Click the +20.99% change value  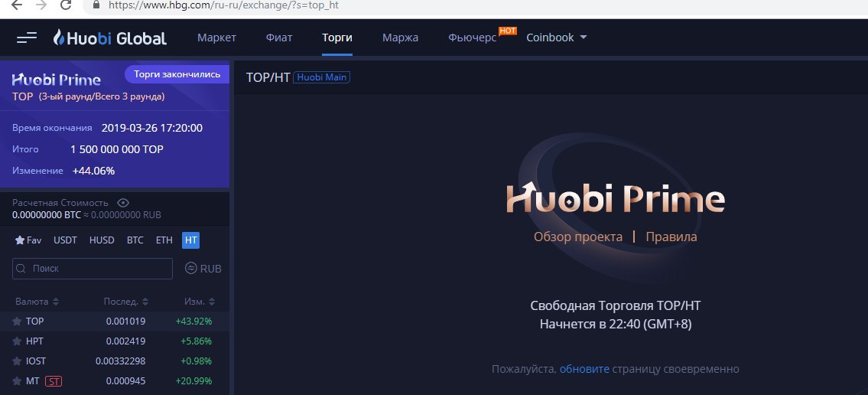pos(193,381)
